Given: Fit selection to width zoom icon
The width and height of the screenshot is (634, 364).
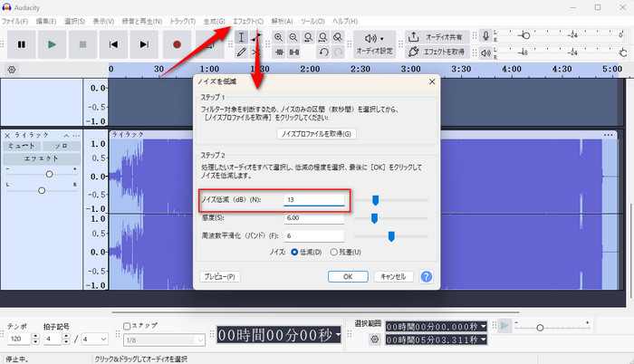Looking at the screenshot, I should 308,37.
